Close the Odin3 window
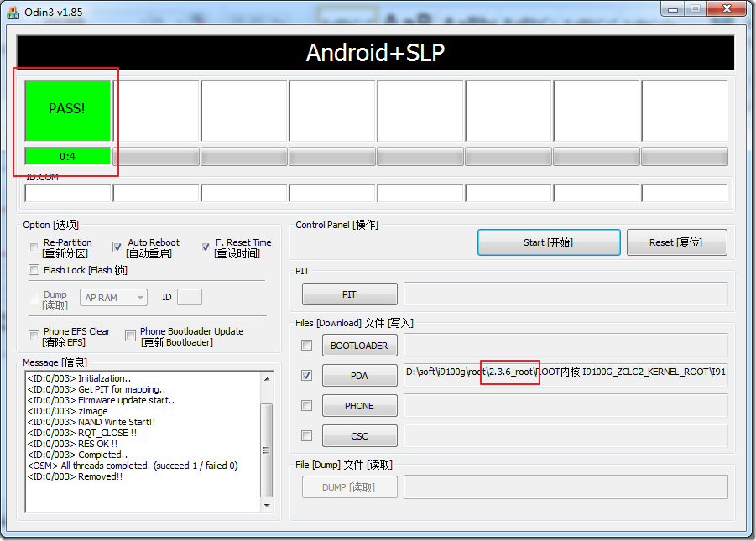The height and width of the screenshot is (541, 756). 727,8
